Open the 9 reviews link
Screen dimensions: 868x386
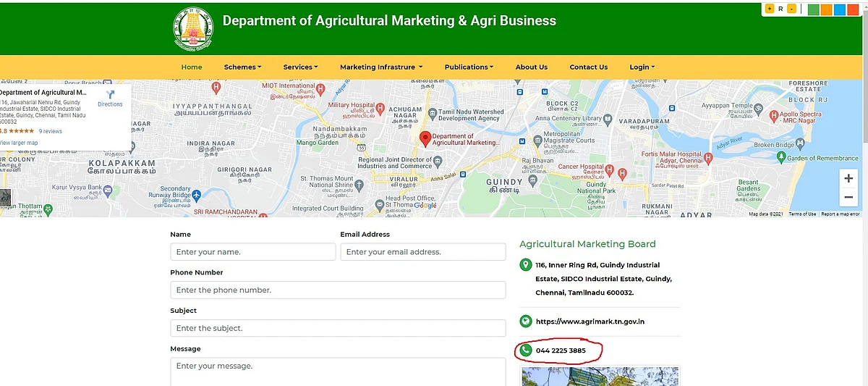click(51, 131)
